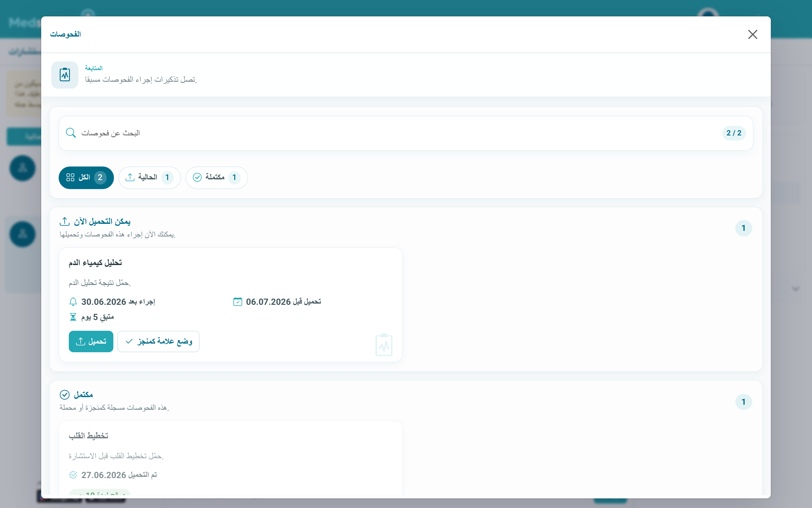The width and height of the screenshot is (812, 508).
Task: Click the check-circle icon in مكتملة tab
Action: tap(197, 178)
